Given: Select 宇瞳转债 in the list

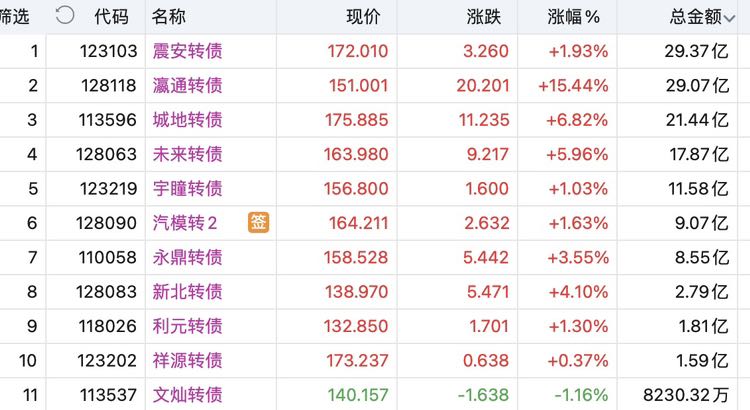Looking at the screenshot, I should point(188,188).
